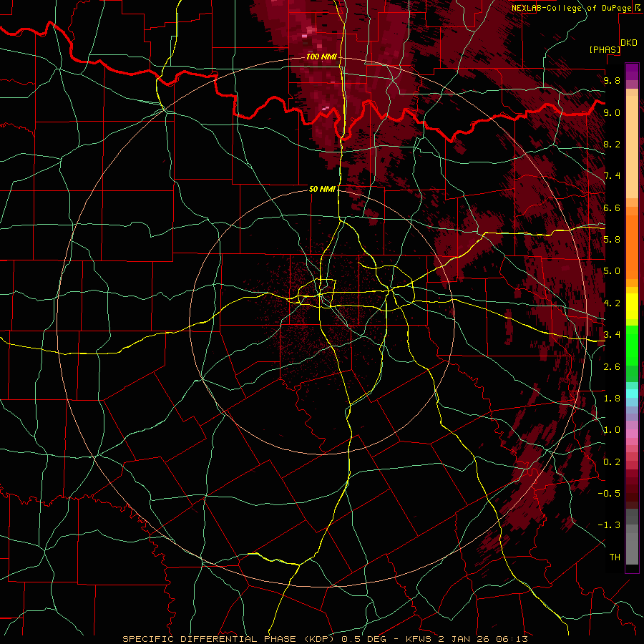This screenshot has height=644, width=644.
Task: Click the [PHAS] units label
Action: click(x=605, y=49)
